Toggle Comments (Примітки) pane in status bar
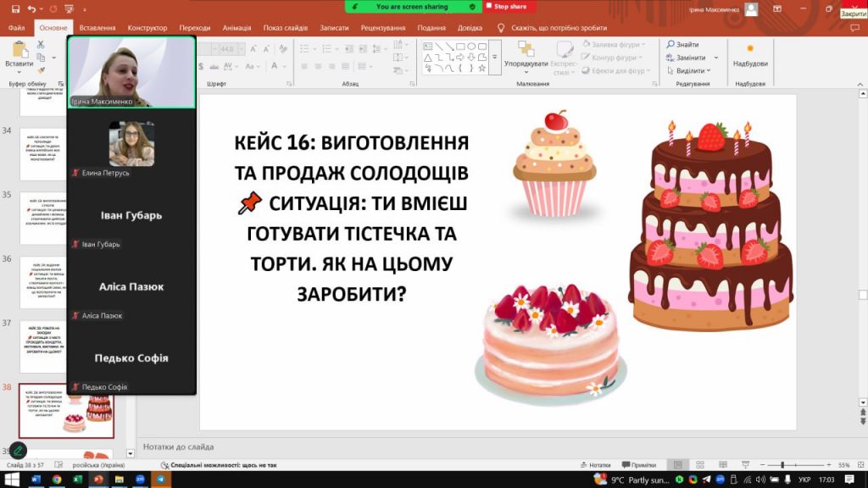Screen dimensions: 868x488 tap(639, 465)
